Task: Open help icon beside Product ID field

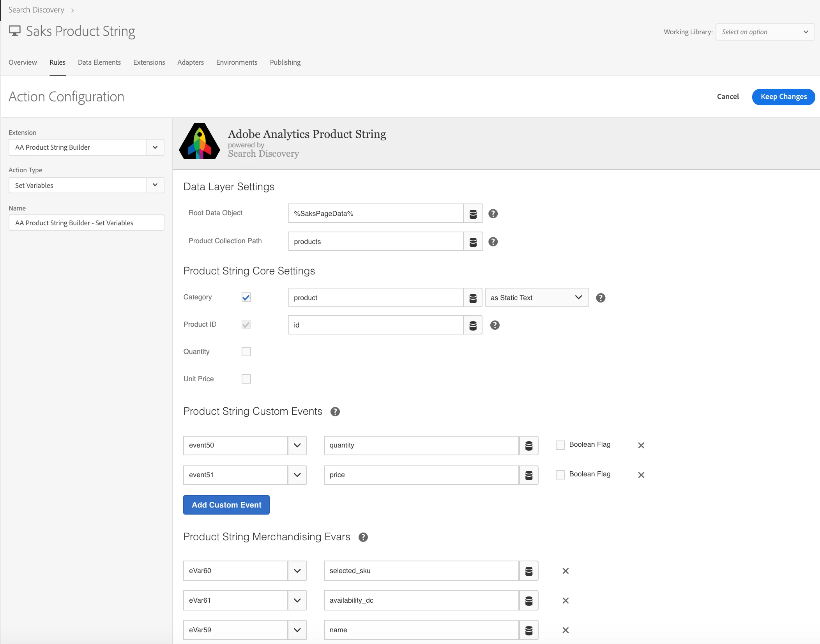Action: point(495,325)
